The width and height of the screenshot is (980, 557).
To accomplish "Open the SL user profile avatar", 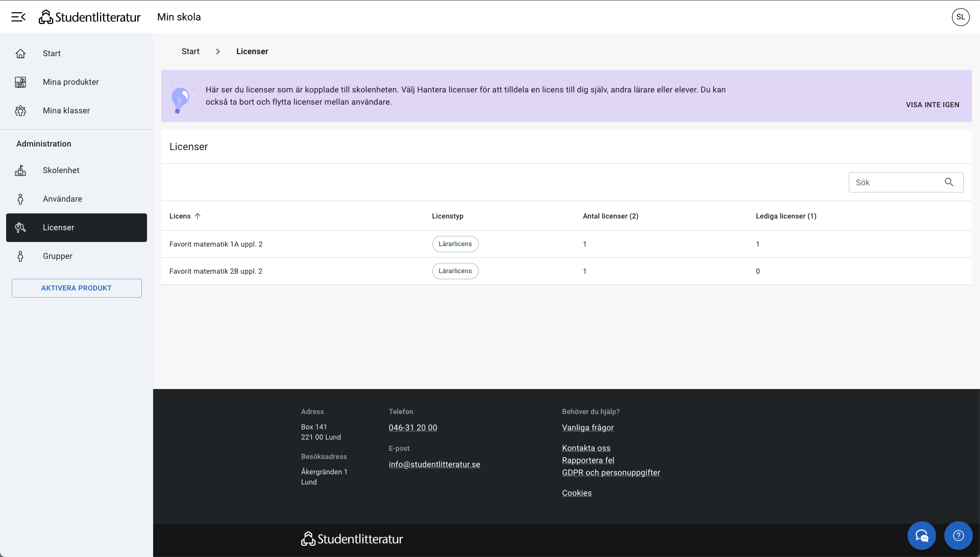I will point(960,17).
